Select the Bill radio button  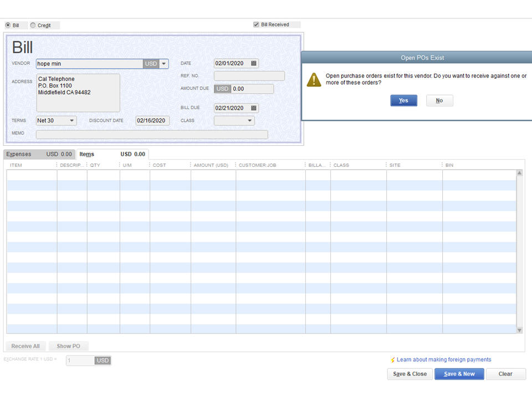point(8,25)
